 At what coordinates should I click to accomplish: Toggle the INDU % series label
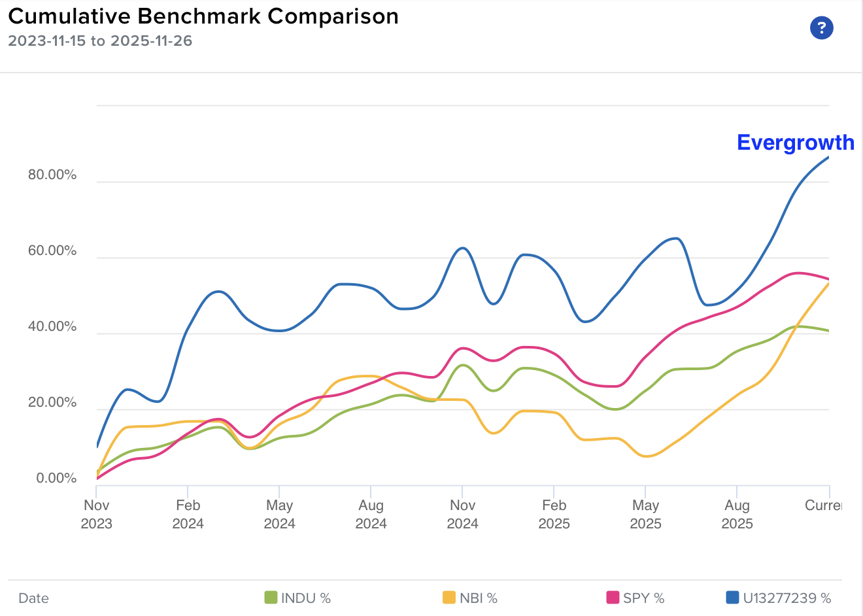306,598
